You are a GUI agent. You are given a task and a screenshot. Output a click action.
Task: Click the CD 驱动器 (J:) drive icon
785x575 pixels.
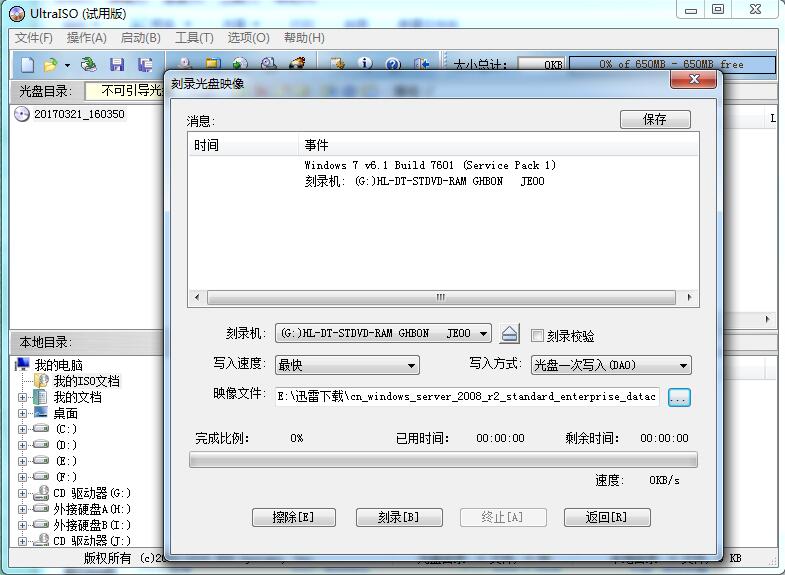click(x=41, y=540)
